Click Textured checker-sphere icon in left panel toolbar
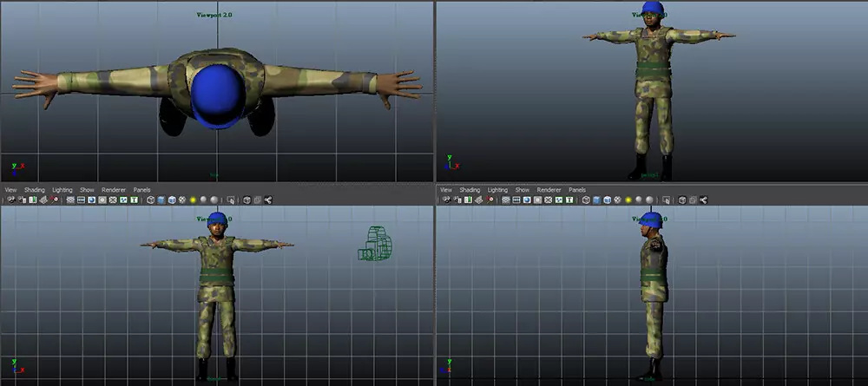 pyautogui.click(x=182, y=200)
